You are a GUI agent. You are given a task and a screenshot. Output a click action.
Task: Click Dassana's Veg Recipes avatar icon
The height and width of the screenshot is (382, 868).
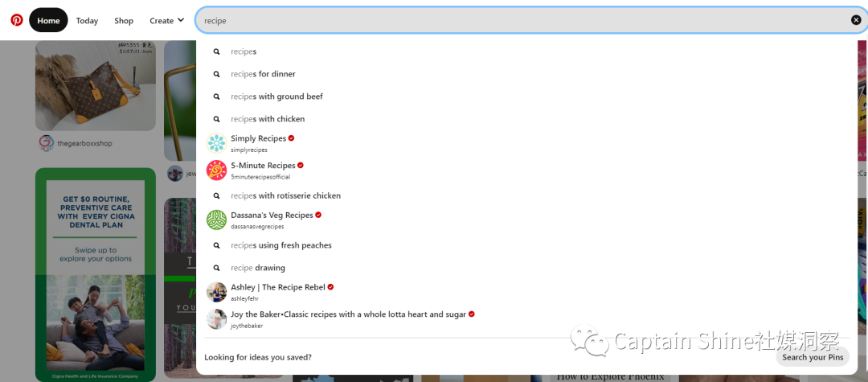click(x=216, y=220)
